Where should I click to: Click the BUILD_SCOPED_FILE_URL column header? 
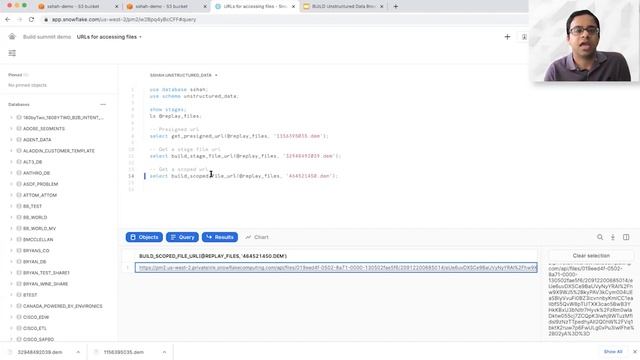pos(213,256)
